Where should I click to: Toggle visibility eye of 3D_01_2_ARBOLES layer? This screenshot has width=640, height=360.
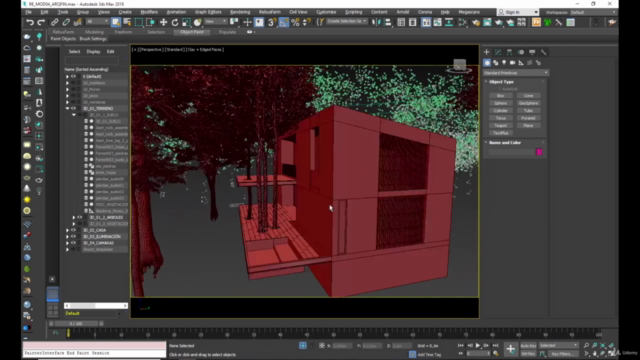80,218
